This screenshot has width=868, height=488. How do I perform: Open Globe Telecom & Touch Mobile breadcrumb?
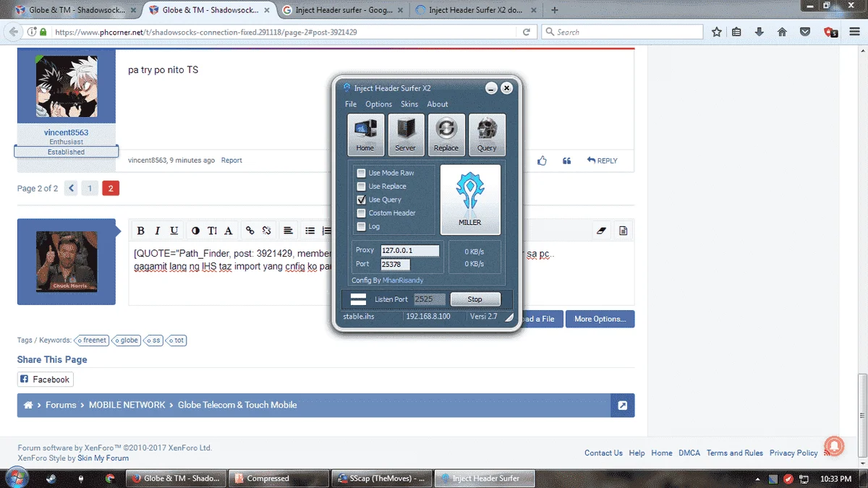238,405
